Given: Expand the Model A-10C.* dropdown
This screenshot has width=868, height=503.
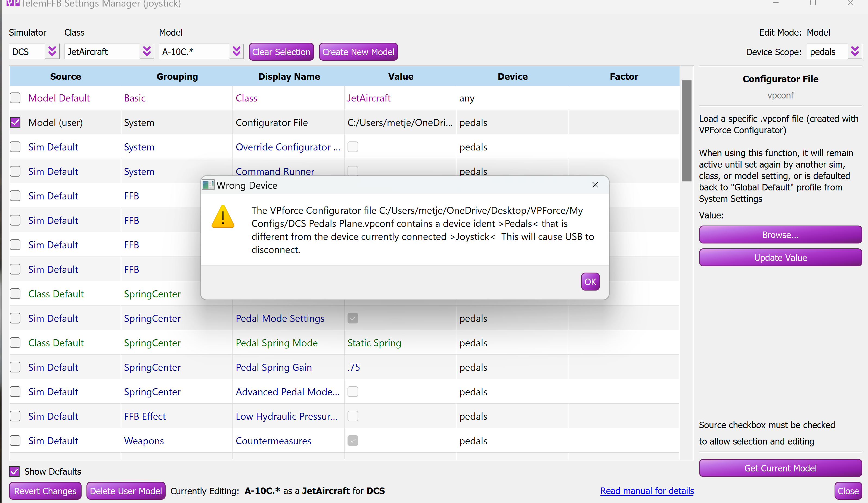Looking at the screenshot, I should click(236, 52).
